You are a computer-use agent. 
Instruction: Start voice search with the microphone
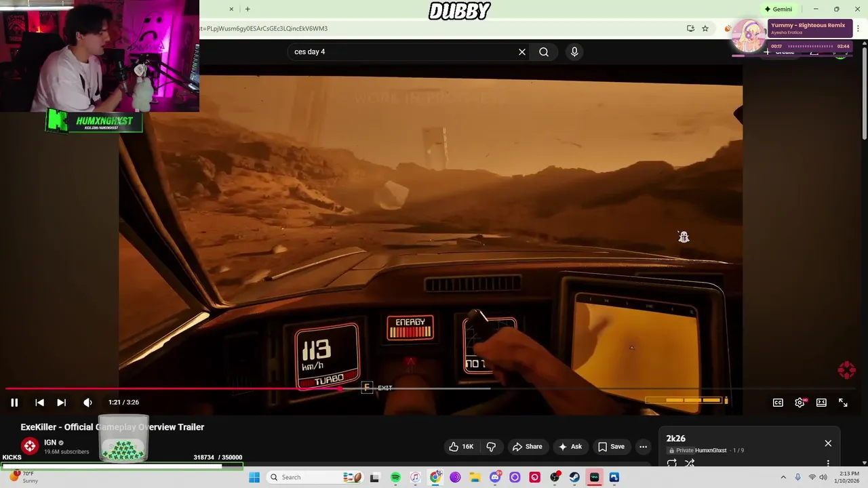pyautogui.click(x=574, y=52)
